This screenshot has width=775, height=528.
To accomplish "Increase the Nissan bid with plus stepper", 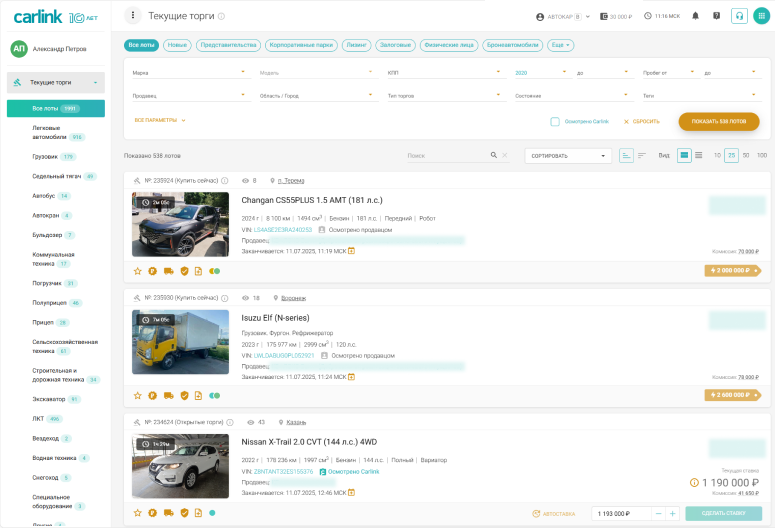I will [x=673, y=514].
